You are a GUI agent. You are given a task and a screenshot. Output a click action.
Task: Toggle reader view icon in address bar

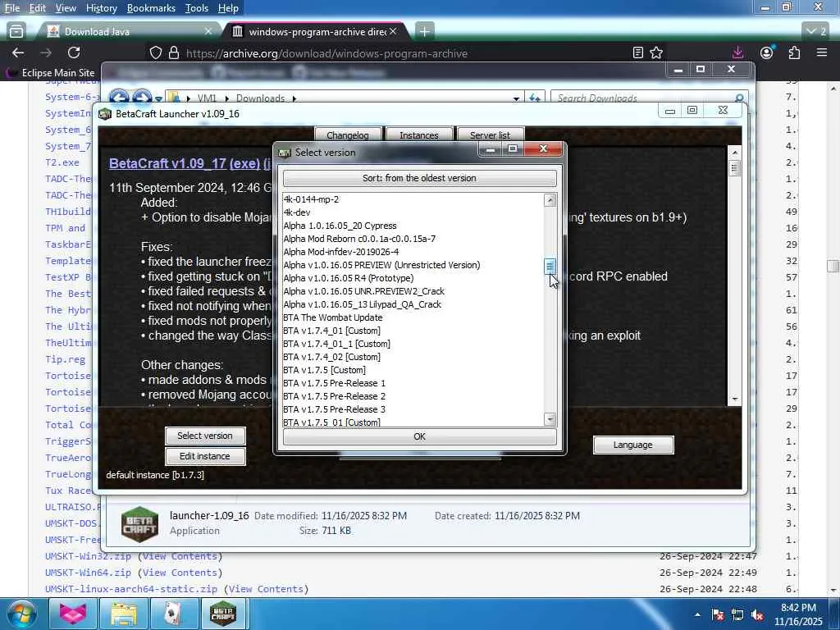click(638, 52)
